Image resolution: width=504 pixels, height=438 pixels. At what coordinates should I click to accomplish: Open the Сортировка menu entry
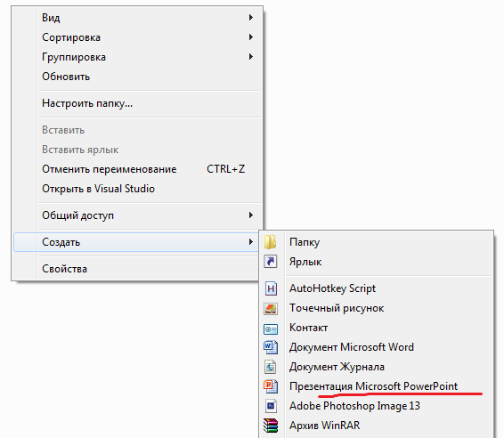click(x=137, y=37)
